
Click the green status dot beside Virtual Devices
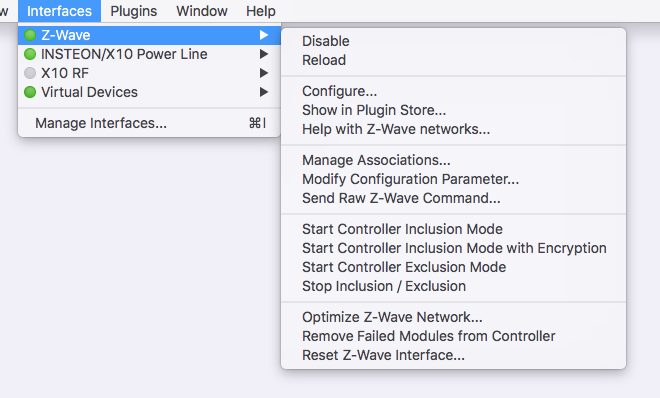[x=30, y=92]
